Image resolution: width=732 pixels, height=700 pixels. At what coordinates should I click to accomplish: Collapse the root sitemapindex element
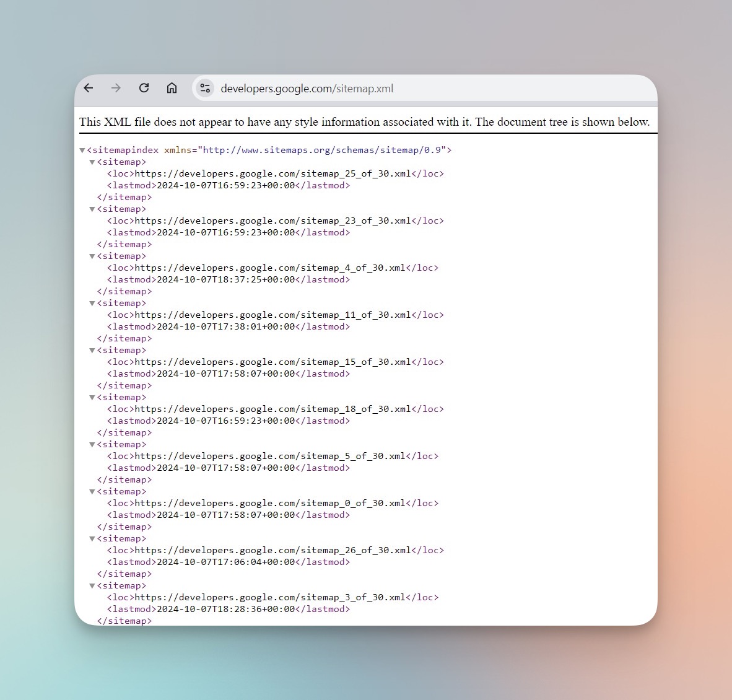[x=82, y=150]
